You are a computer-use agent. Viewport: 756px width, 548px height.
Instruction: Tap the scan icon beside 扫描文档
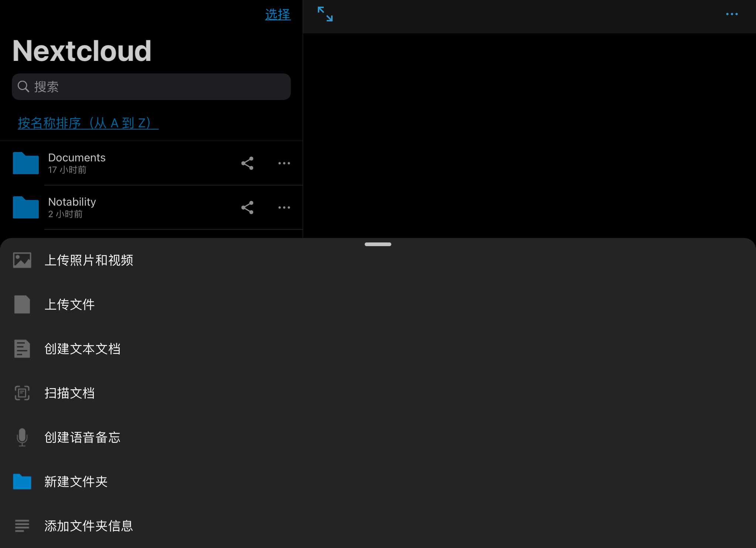[22, 393]
